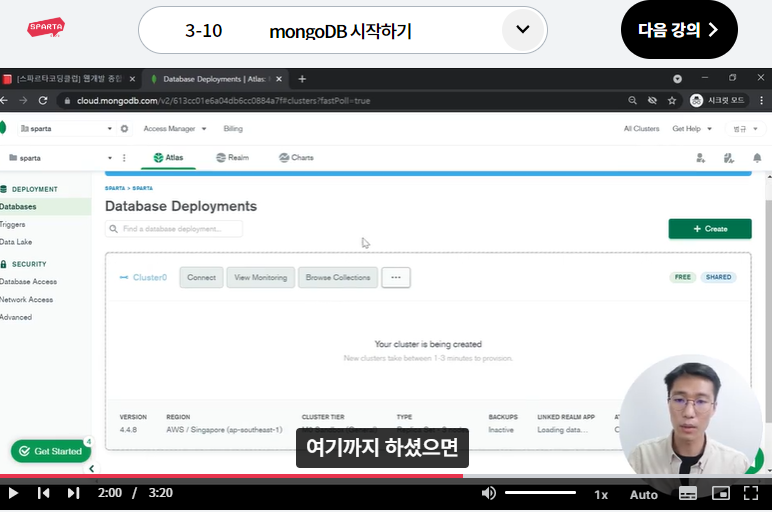
Task: Open the notifications bell icon
Action: click(757, 158)
